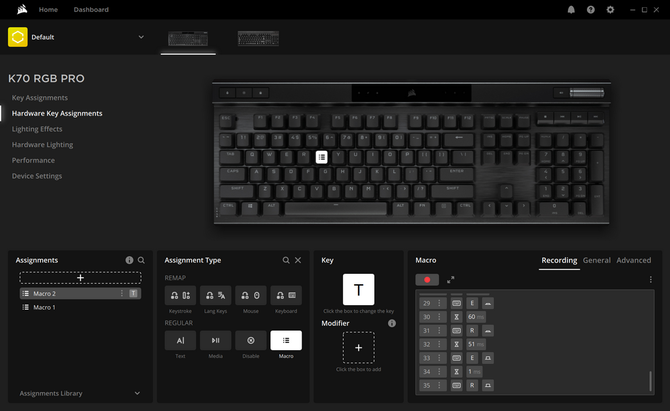Viewport: 670px width, 411px height.
Task: Start macro recording with red button
Action: (x=427, y=280)
